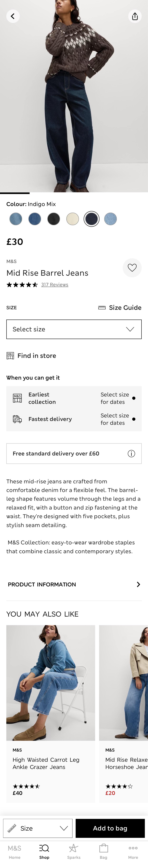This screenshot has width=148, height=868.
Task: Open the Select size dropdown
Action: [74, 329]
